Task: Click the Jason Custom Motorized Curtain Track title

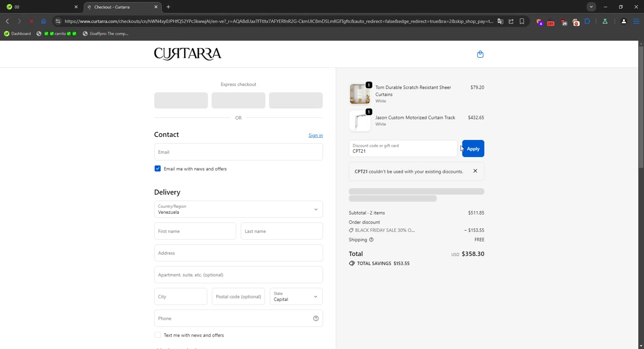Action: tap(415, 117)
